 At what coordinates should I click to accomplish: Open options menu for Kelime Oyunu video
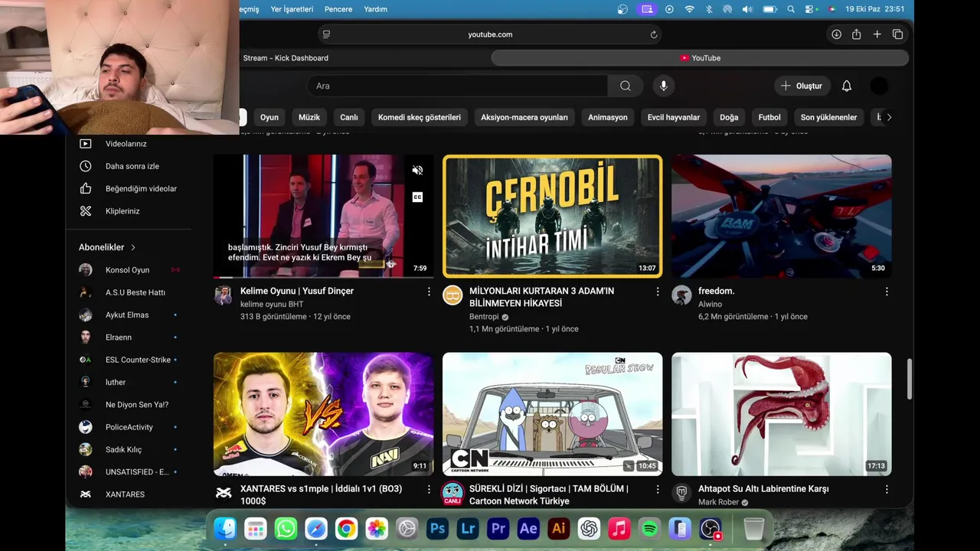click(429, 292)
